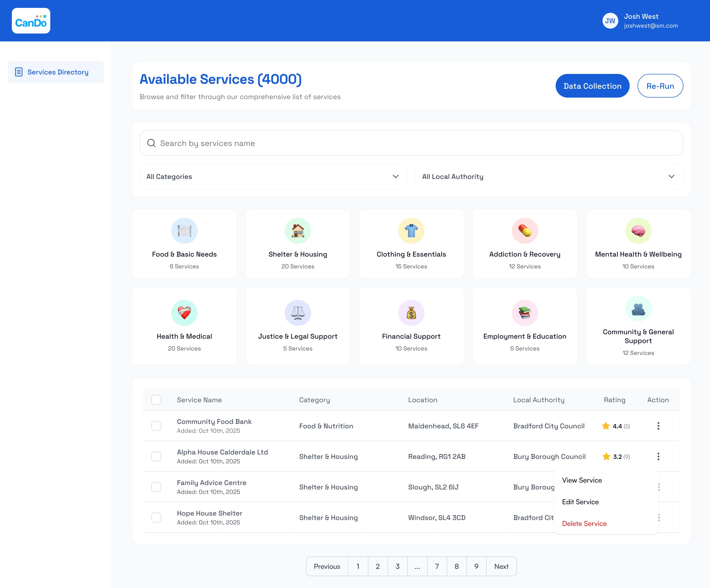Select the Employment & Education books icon
Viewport: 710px width, 588px height.
(x=525, y=313)
